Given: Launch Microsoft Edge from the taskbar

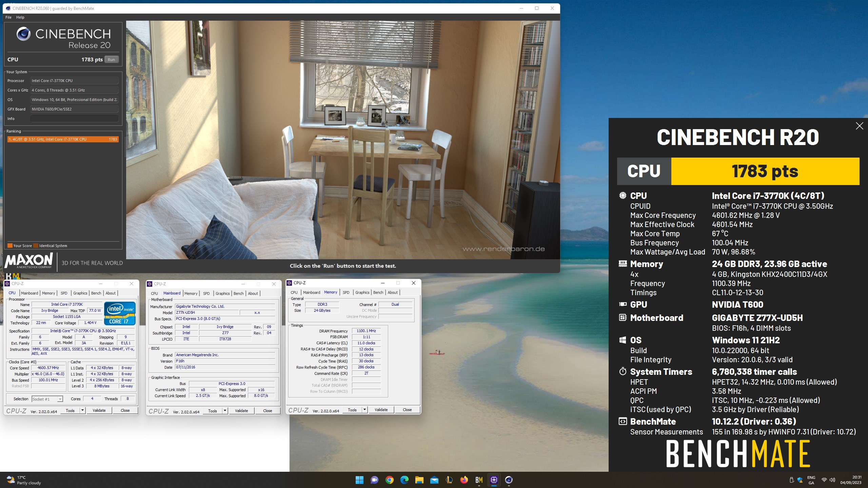Looking at the screenshot, I should tap(404, 480).
